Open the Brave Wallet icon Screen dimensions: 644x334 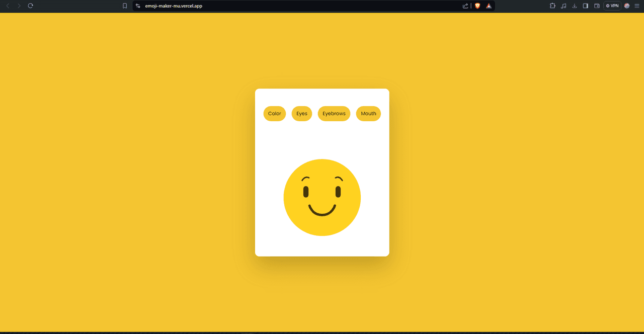[x=597, y=6]
